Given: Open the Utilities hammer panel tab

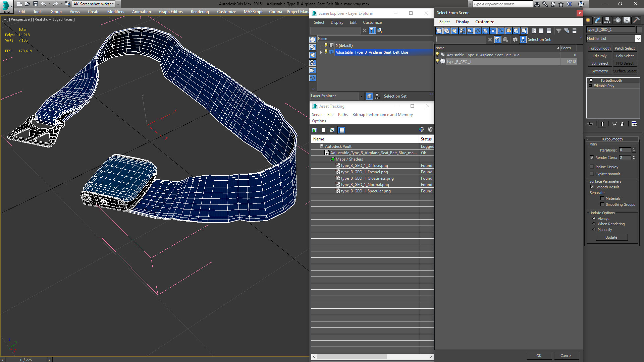Looking at the screenshot, I should click(636, 20).
